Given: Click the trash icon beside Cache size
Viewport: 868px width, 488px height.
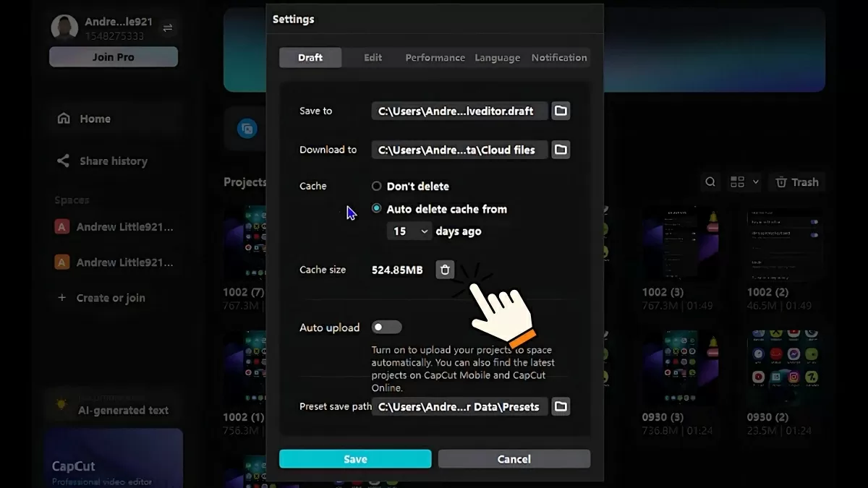Looking at the screenshot, I should tap(445, 270).
